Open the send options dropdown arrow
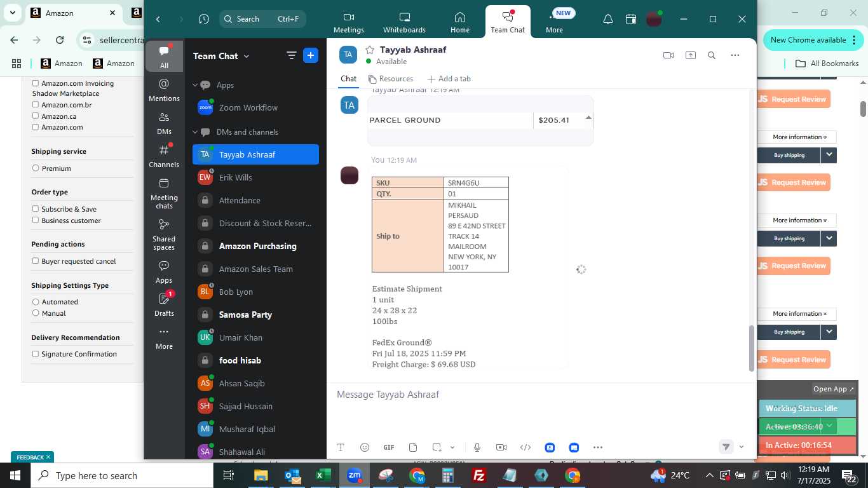Viewport: 868px width, 488px height. pyautogui.click(x=741, y=447)
